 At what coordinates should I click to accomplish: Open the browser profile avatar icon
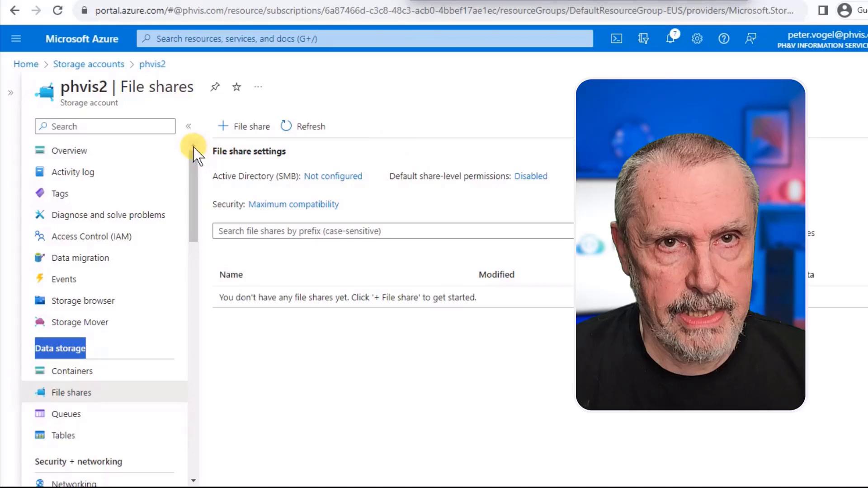pos(844,10)
